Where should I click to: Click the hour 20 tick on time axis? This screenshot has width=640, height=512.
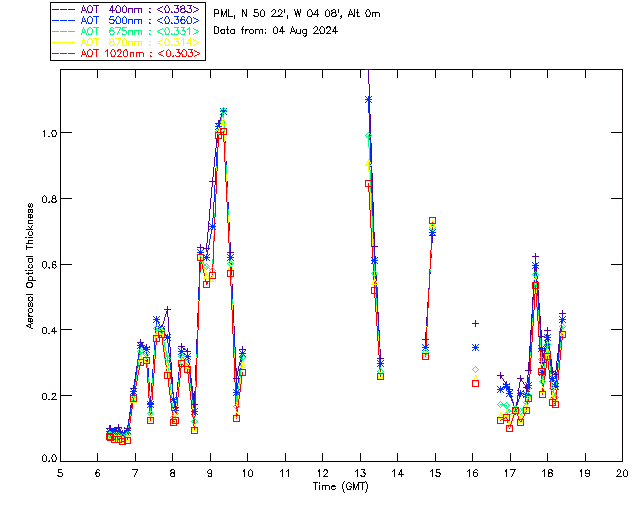point(622,471)
